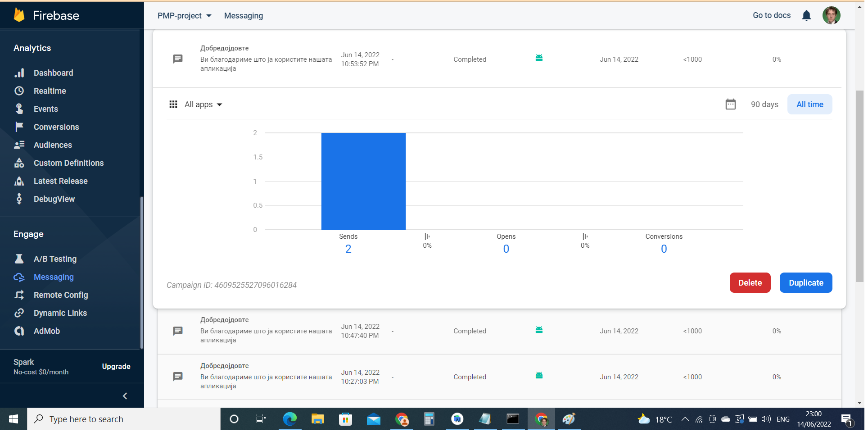The width and height of the screenshot is (868, 432).
Task: Click the Custom Definitions shapes icon
Action: click(x=19, y=163)
